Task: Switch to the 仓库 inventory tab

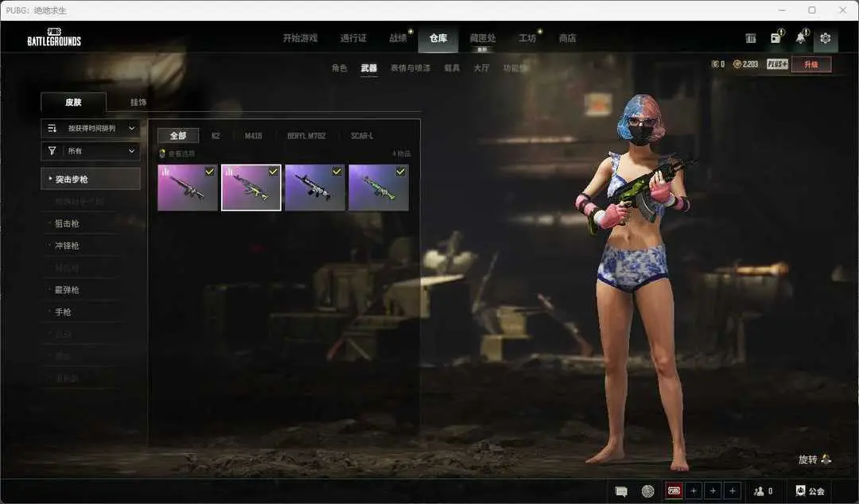Action: point(438,38)
